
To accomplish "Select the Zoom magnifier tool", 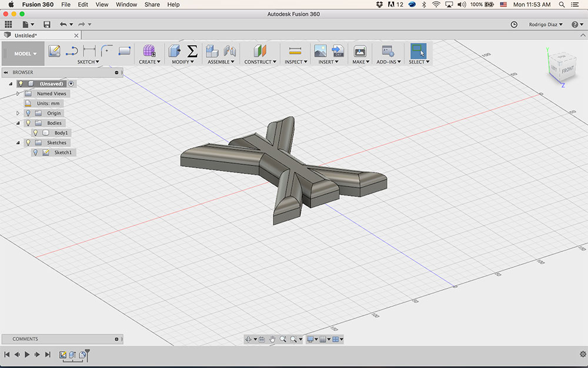I will coord(283,339).
